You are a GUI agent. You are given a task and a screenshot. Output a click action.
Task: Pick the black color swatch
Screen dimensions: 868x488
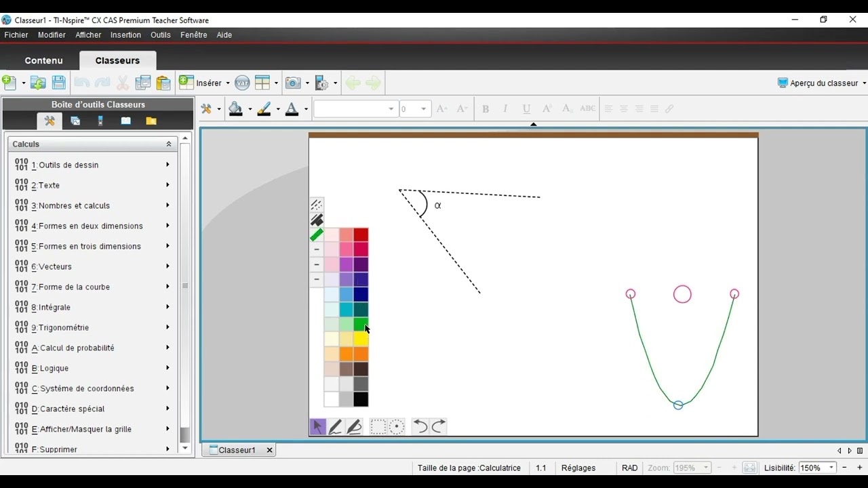(x=361, y=399)
